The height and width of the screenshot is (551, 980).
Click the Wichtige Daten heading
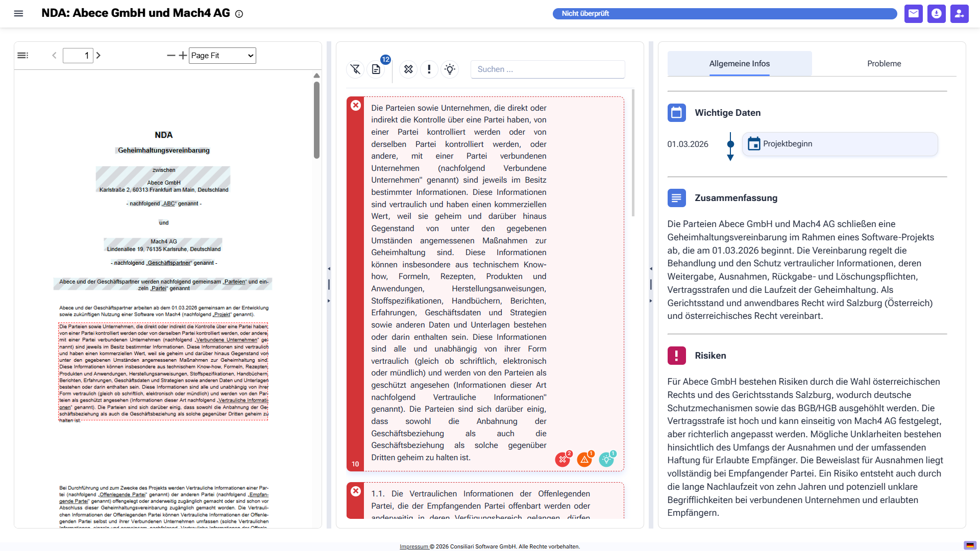tap(727, 113)
